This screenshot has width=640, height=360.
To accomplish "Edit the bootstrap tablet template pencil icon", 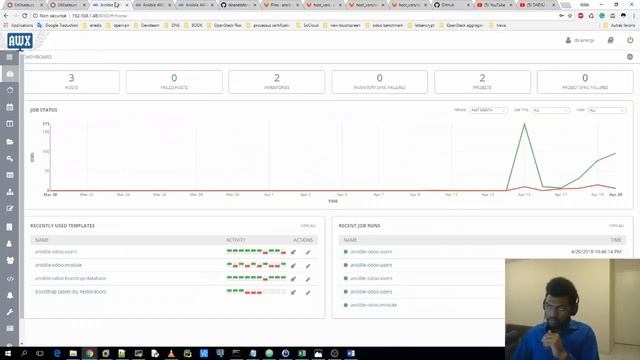I will coord(308,292).
